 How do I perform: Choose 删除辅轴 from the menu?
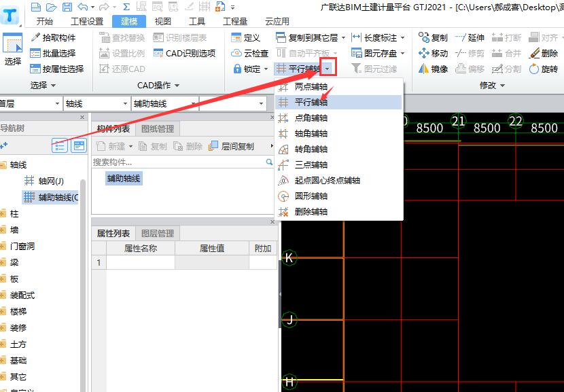[338, 212]
